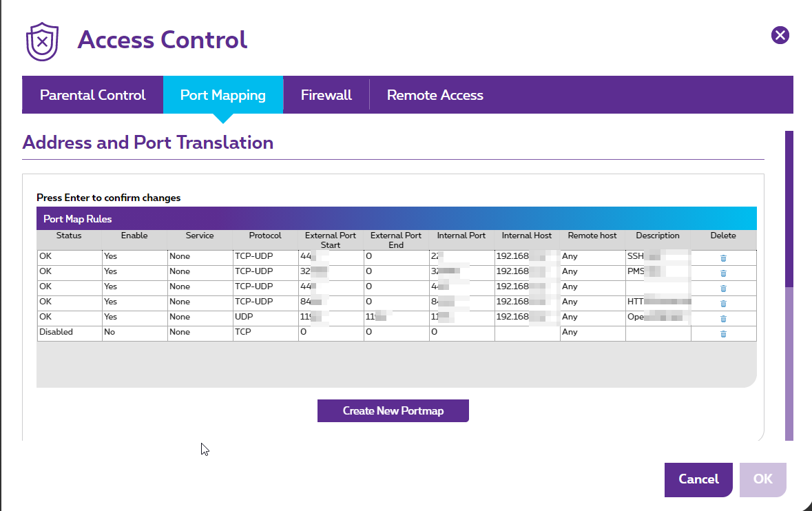Close the Access Control dialog
812x511 pixels.
780,35
